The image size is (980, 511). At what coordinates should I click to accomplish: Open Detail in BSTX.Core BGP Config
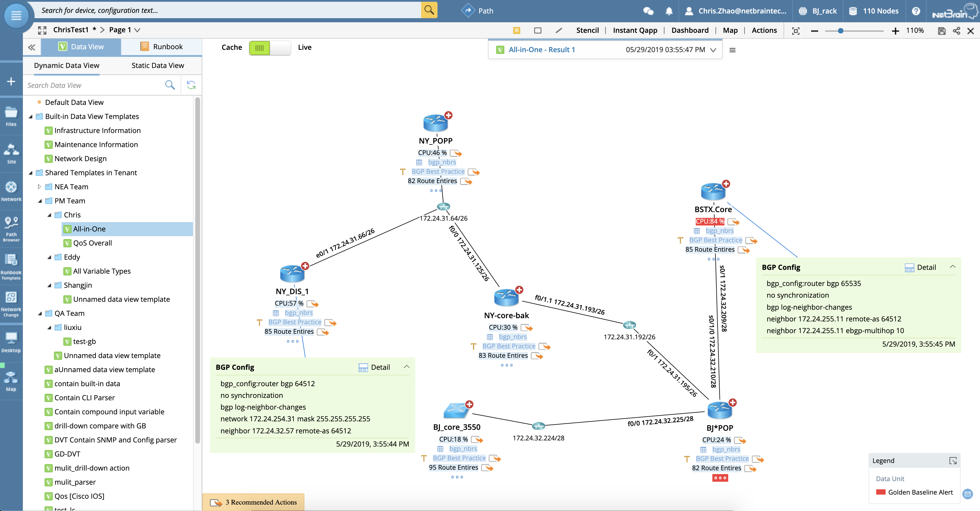tap(920, 267)
